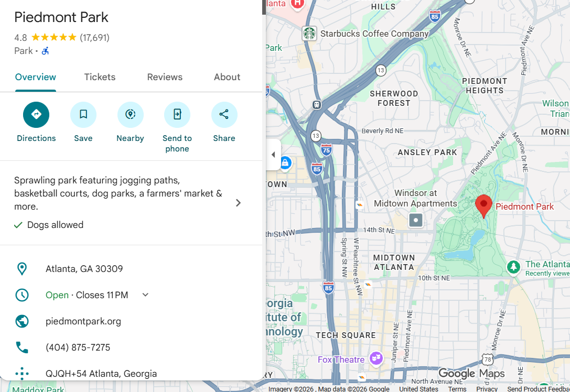
Task: Send to phone icon button
Action: point(177,115)
